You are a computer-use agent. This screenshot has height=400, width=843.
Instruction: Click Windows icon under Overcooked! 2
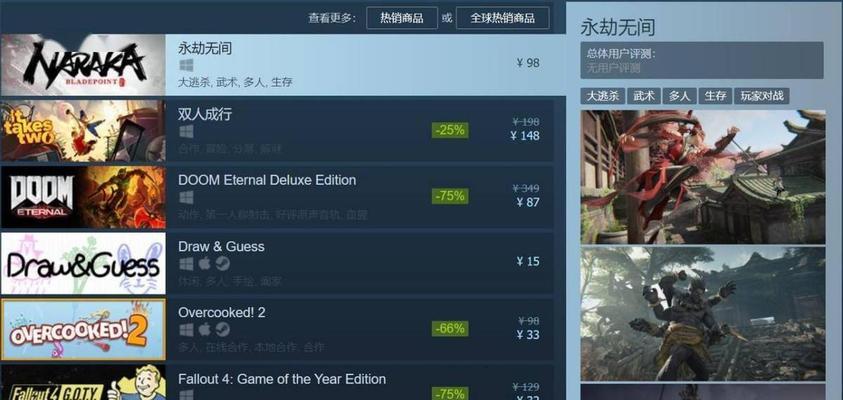pos(187,330)
